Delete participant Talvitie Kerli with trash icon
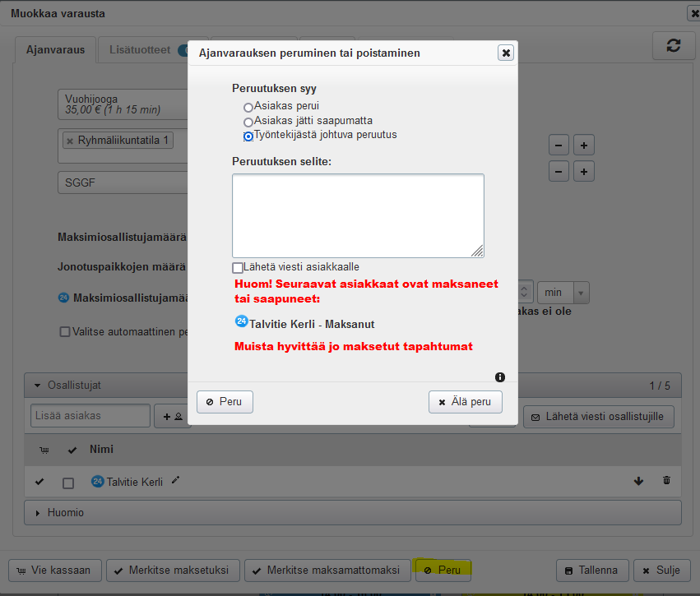Screen dimensions: 700x596 (x=666, y=481)
